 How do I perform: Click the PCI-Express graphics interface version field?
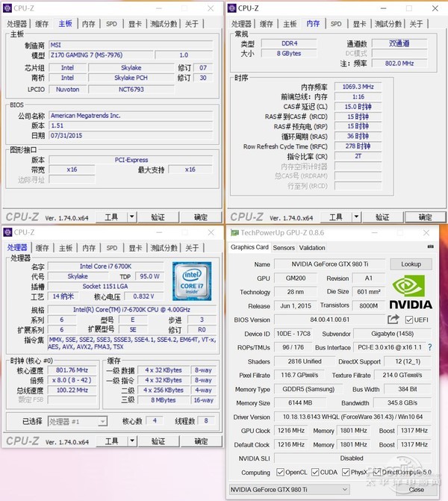[131, 160]
